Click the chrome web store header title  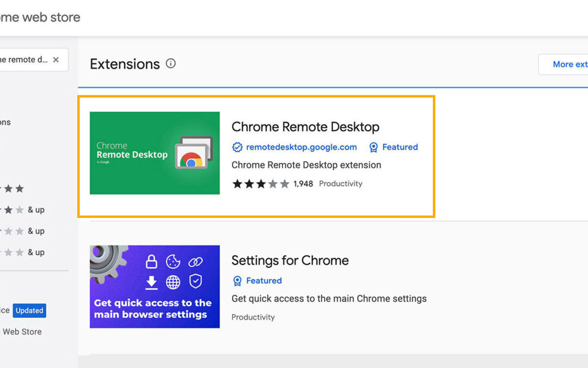39,17
